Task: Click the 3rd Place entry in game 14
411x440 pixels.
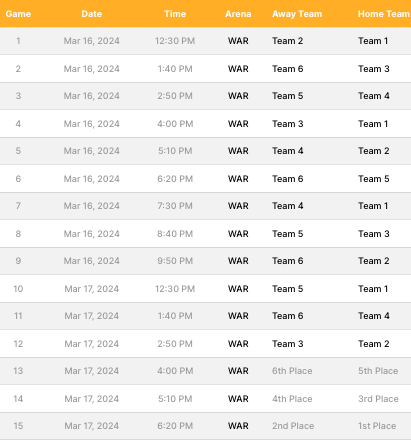Action: pos(378,399)
